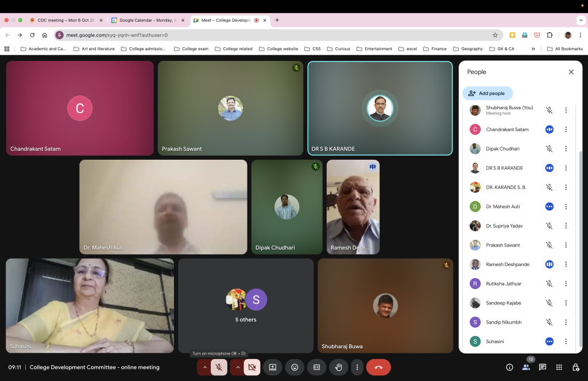Open the emoji reactions icon
This screenshot has height=381, width=588.
(x=295, y=367)
